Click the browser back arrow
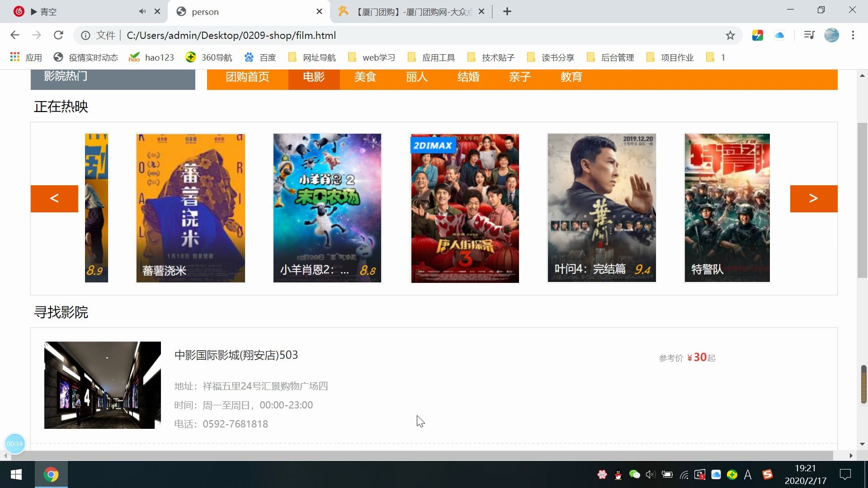 pos(15,35)
